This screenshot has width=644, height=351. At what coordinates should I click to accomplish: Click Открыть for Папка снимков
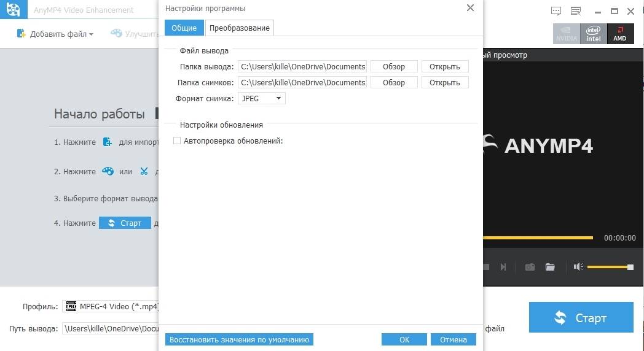click(x=445, y=82)
